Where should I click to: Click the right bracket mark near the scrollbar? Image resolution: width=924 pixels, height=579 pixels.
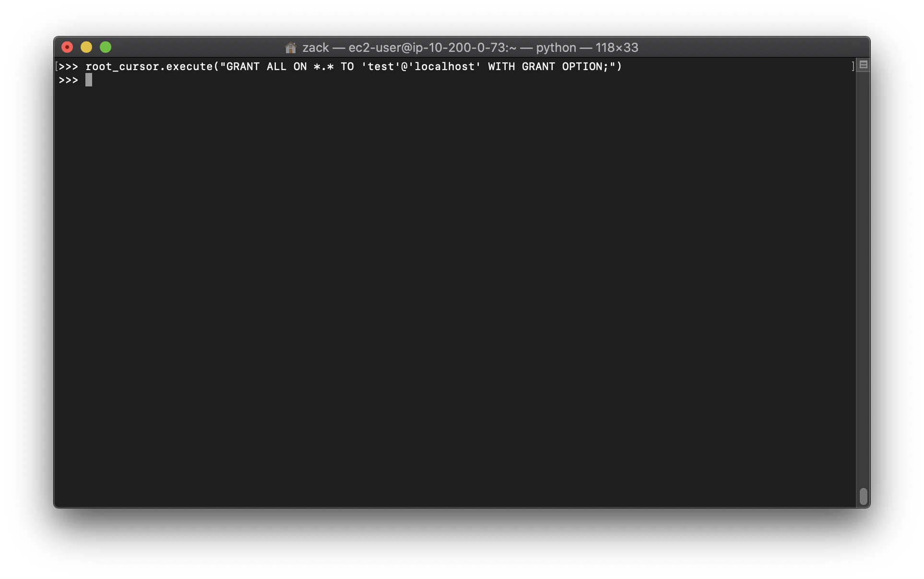click(853, 66)
